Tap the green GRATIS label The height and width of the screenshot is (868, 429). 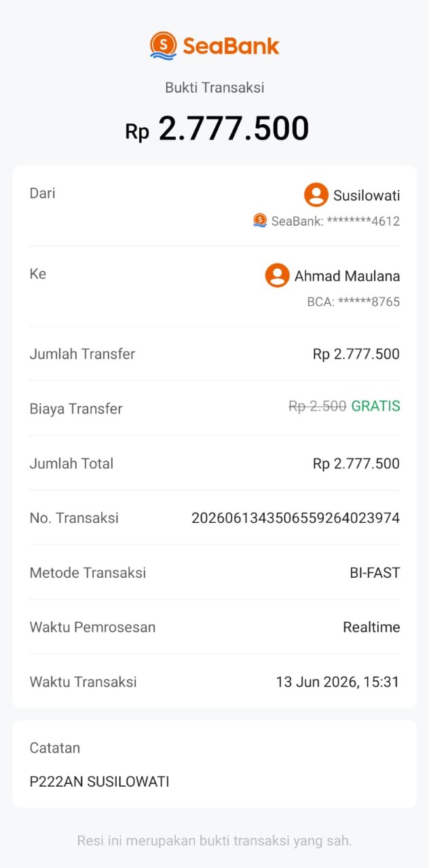click(x=375, y=406)
